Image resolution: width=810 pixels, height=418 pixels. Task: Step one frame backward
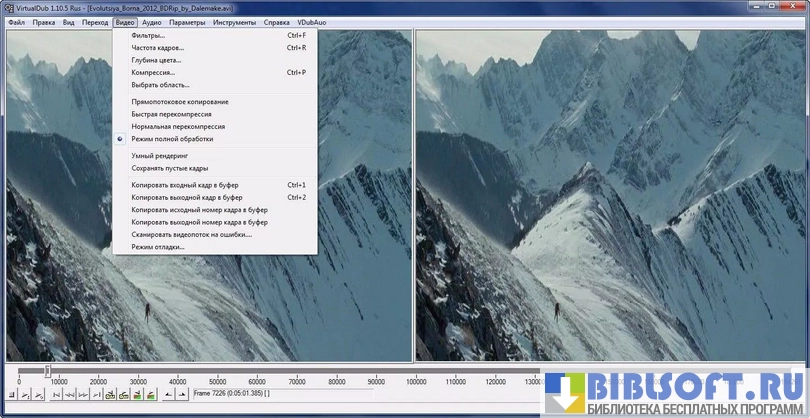[x=70, y=395]
